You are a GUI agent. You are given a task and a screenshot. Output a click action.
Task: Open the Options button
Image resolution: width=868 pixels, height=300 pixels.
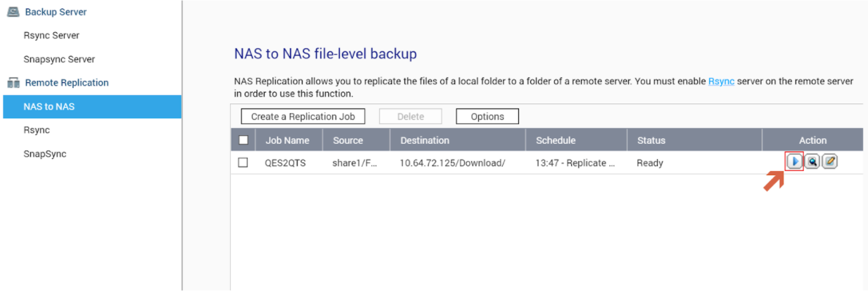point(487,117)
